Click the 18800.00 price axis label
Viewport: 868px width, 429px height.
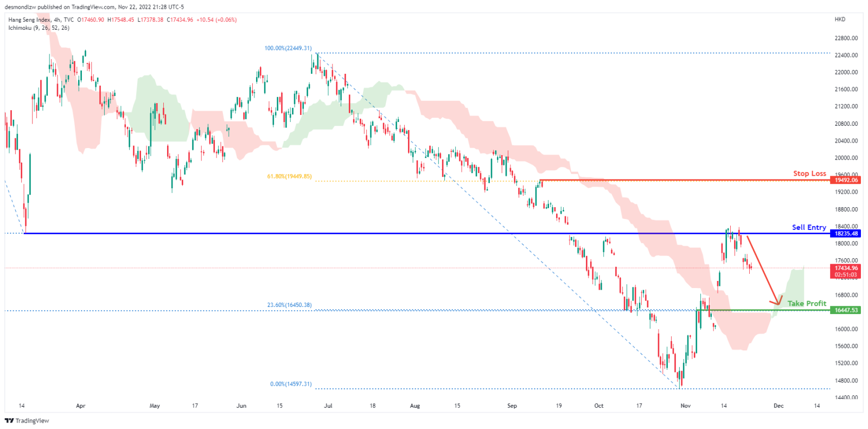pos(846,209)
